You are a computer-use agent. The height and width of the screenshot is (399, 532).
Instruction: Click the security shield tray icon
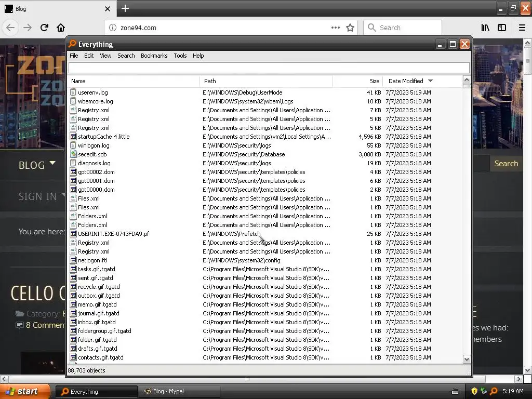474,391
